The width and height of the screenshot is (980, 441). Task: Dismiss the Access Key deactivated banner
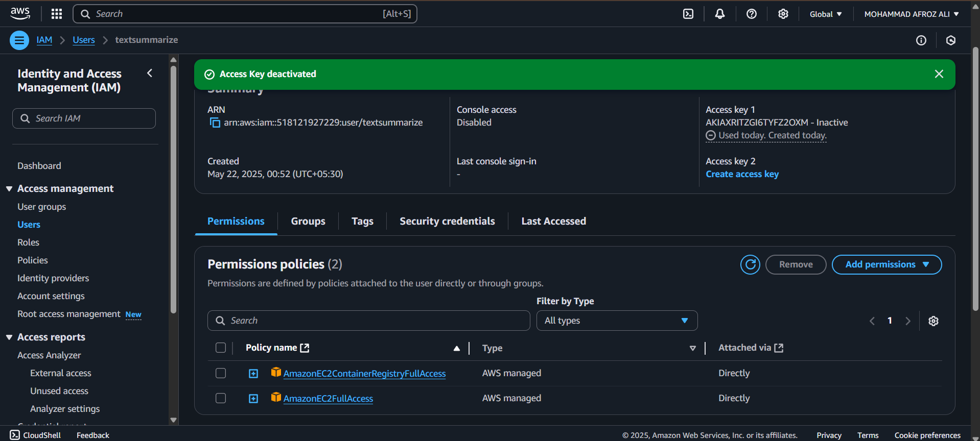(939, 74)
